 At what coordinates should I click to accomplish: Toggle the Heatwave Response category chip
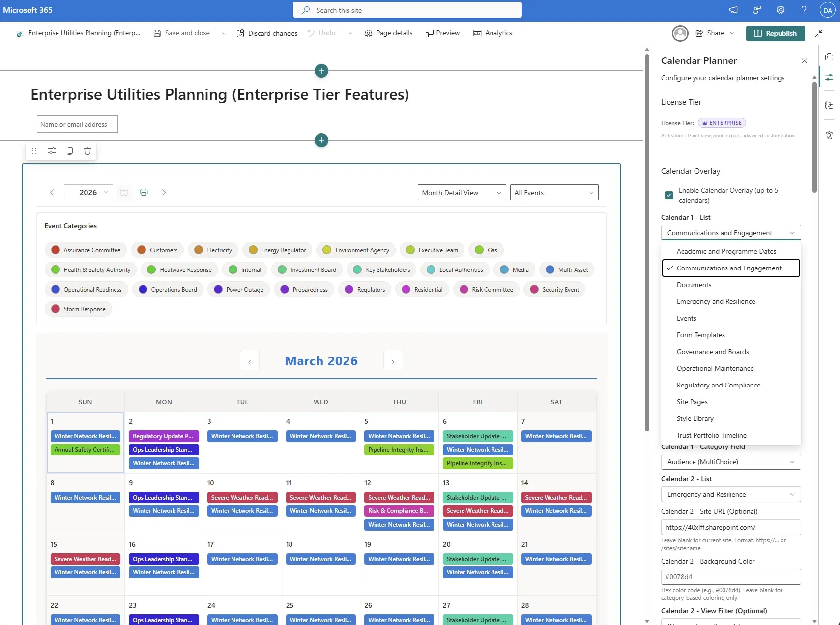point(179,269)
